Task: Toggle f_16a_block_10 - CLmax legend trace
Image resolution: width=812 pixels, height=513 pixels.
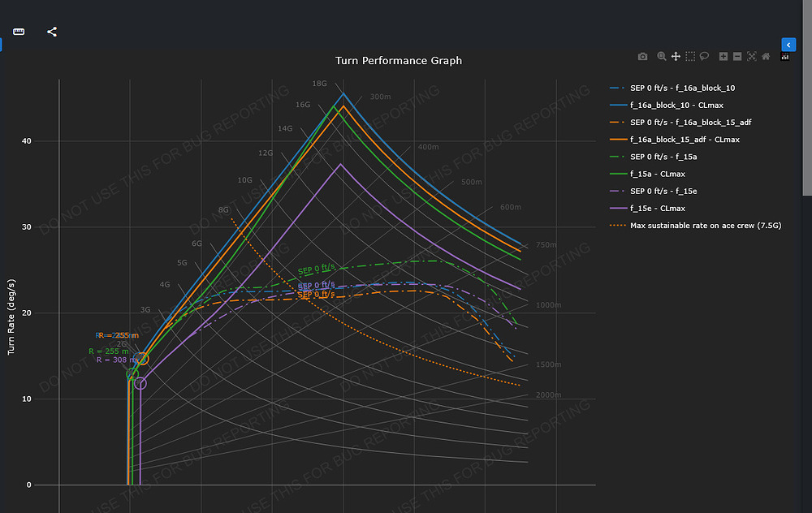Action: point(667,105)
